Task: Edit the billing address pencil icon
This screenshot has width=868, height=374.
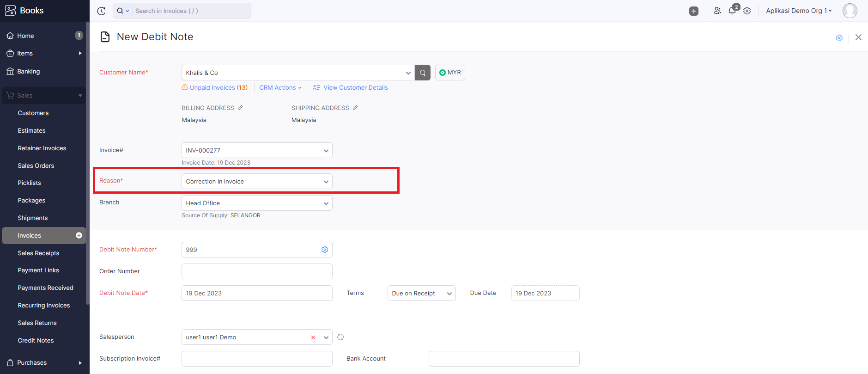Action: pyautogui.click(x=240, y=108)
